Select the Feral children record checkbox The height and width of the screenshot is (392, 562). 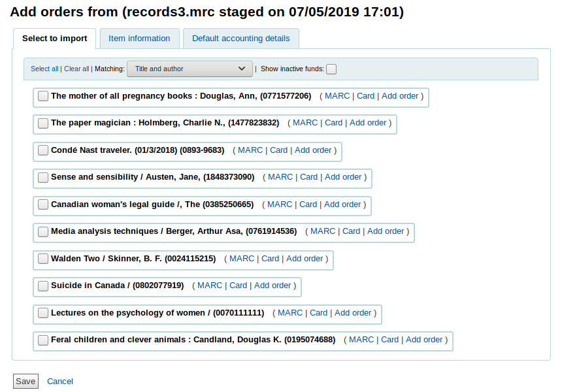43,340
